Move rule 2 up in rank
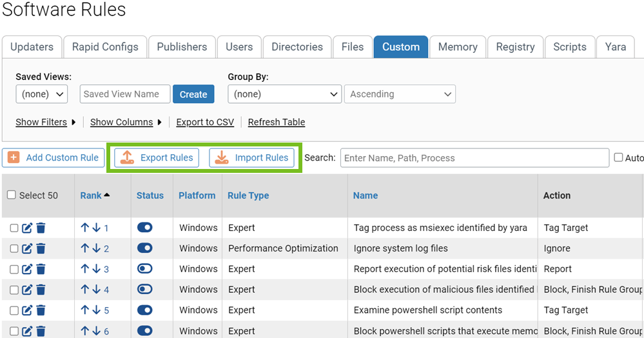 point(85,248)
